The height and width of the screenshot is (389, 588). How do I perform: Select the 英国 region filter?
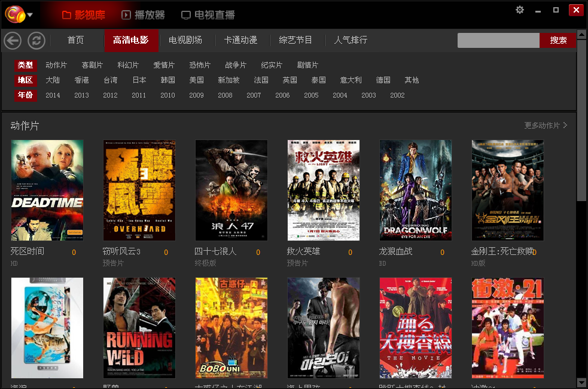coord(290,80)
